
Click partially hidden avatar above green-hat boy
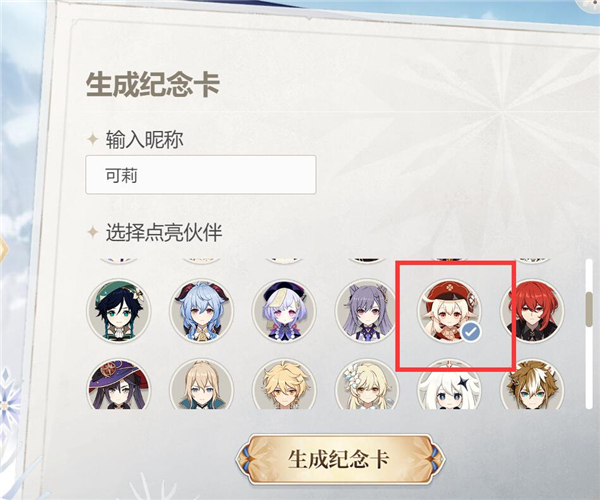[119, 261]
